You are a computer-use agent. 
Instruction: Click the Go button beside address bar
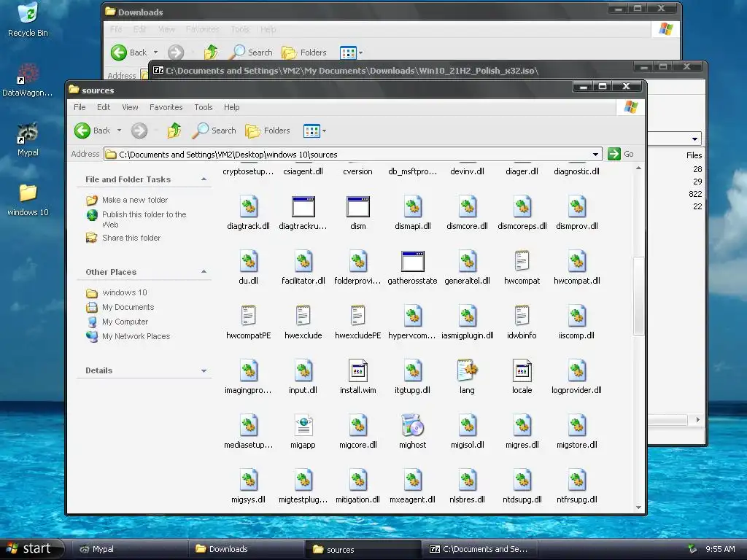tap(622, 154)
